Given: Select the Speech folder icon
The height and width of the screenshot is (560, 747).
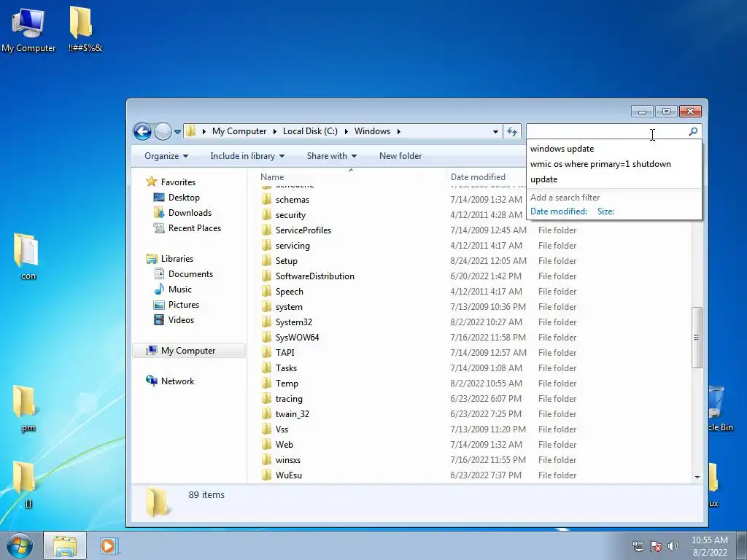Looking at the screenshot, I should tap(267, 292).
